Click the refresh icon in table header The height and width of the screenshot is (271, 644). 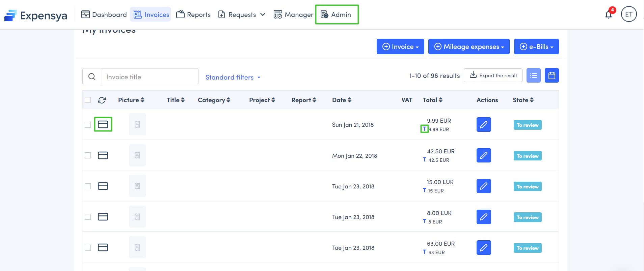(x=102, y=100)
